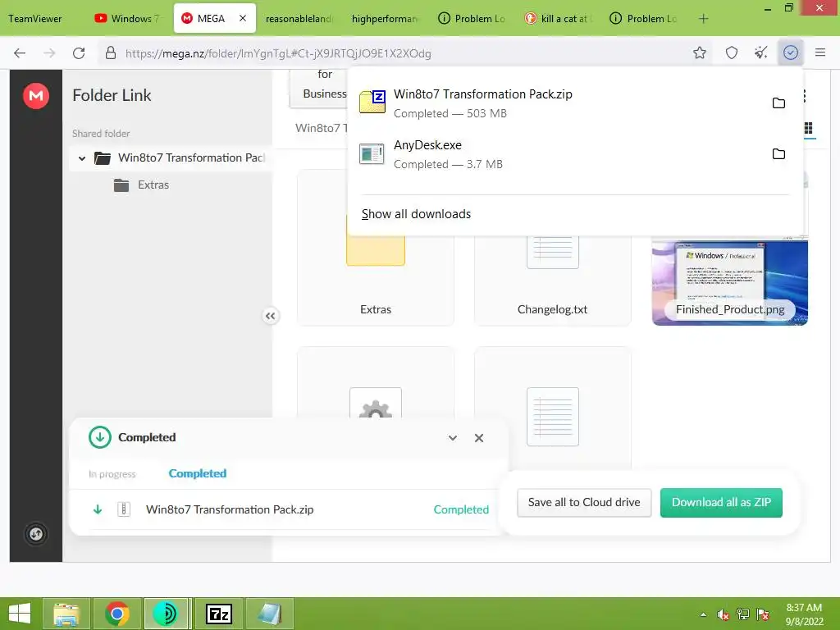Viewport: 840px width, 630px height.
Task: Open AnyDesk.exe download entry
Action: tap(557, 154)
